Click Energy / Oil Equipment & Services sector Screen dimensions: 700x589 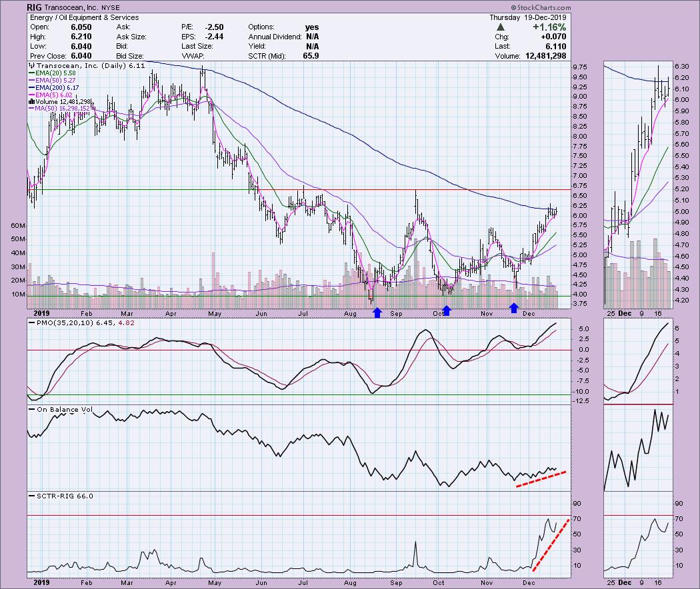85,17
